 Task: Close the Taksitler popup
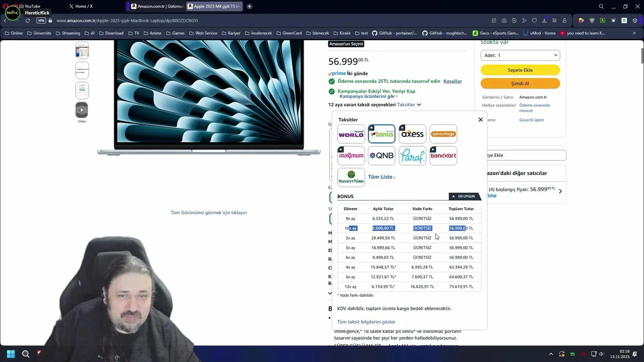(480, 120)
